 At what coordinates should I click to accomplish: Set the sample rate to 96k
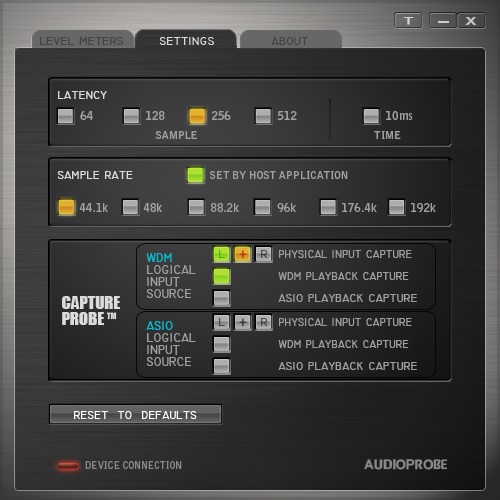pos(263,208)
